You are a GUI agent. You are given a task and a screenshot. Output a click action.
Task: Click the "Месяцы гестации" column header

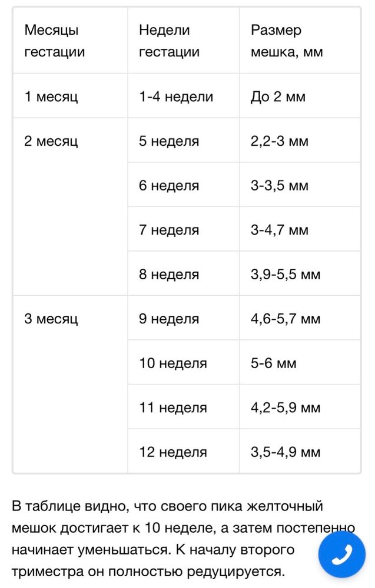coord(55,41)
